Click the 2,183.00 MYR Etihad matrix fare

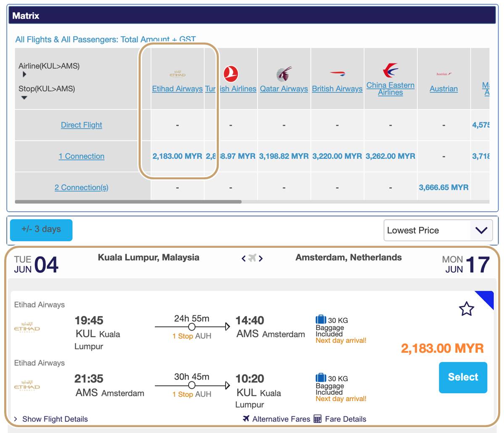177,156
